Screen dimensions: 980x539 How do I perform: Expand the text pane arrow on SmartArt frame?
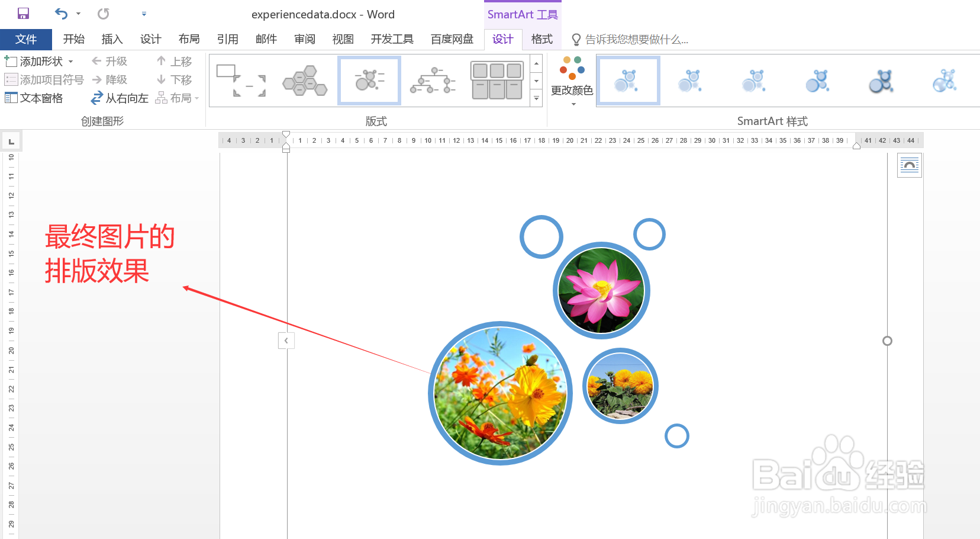point(286,341)
